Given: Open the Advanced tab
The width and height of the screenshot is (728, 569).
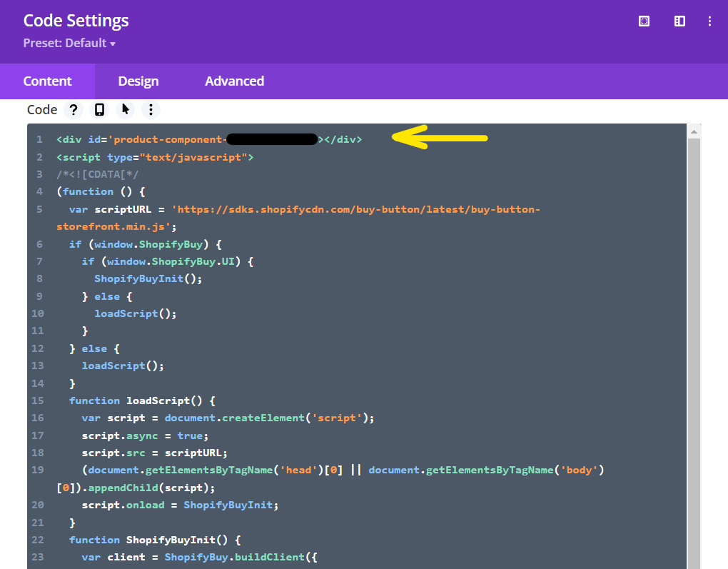Looking at the screenshot, I should click(x=235, y=81).
